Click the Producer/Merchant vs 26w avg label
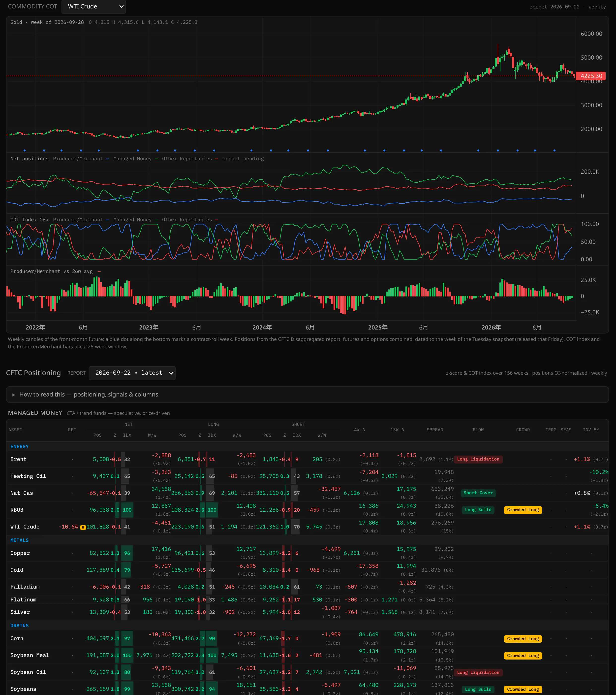 (x=51, y=271)
